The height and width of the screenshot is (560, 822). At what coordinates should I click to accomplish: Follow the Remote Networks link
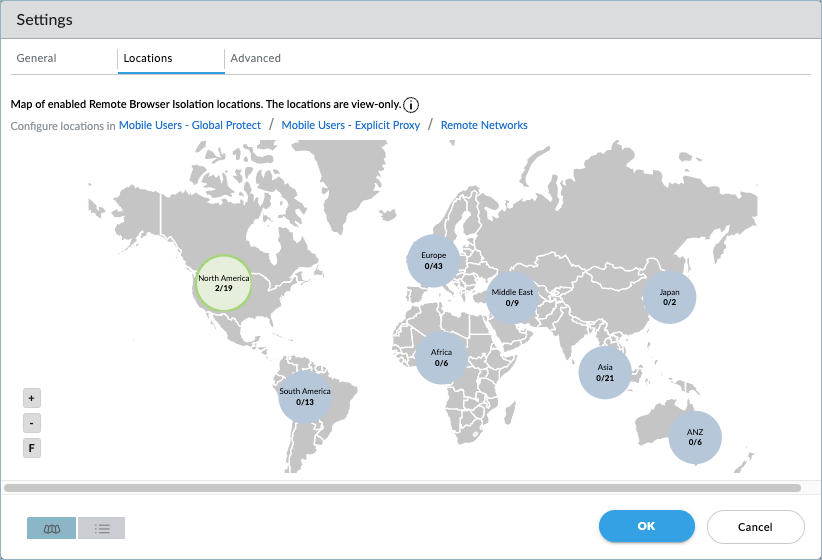pyautogui.click(x=484, y=125)
